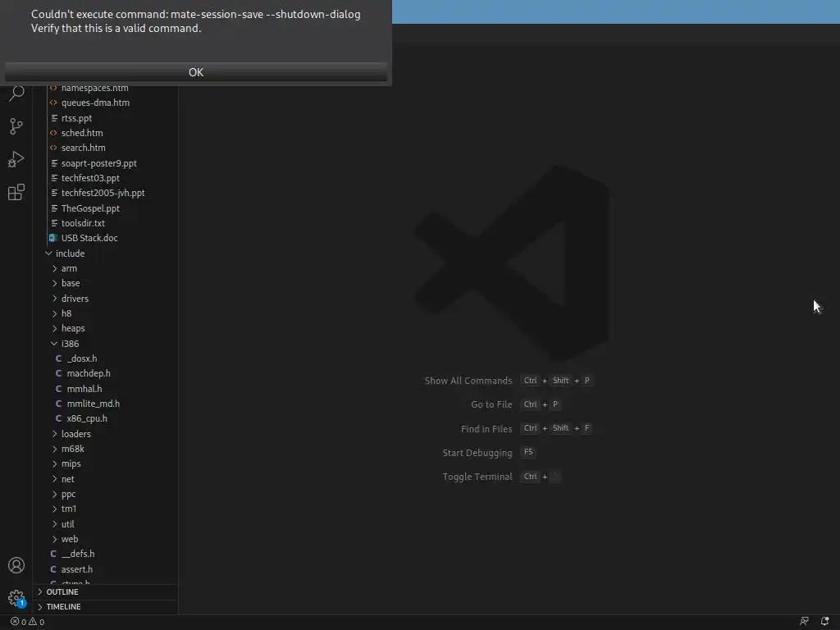Open the toolsdir.txt file

coord(106,223)
